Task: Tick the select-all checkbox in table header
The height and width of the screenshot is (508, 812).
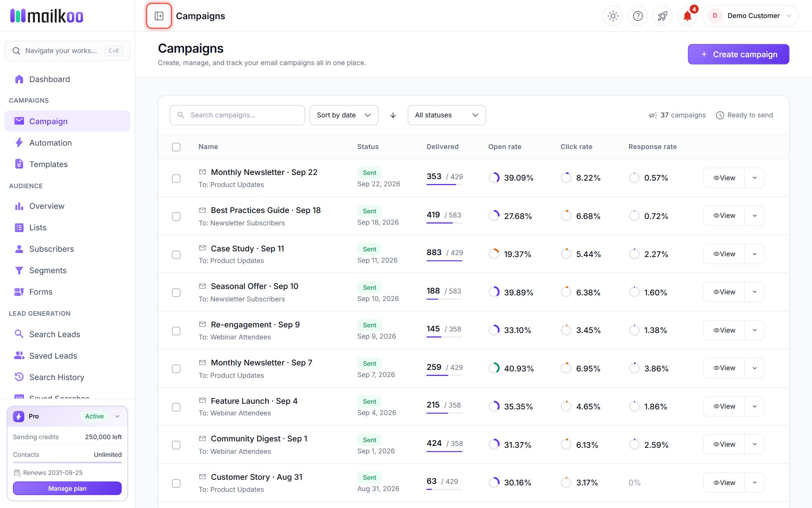Action: pos(176,147)
